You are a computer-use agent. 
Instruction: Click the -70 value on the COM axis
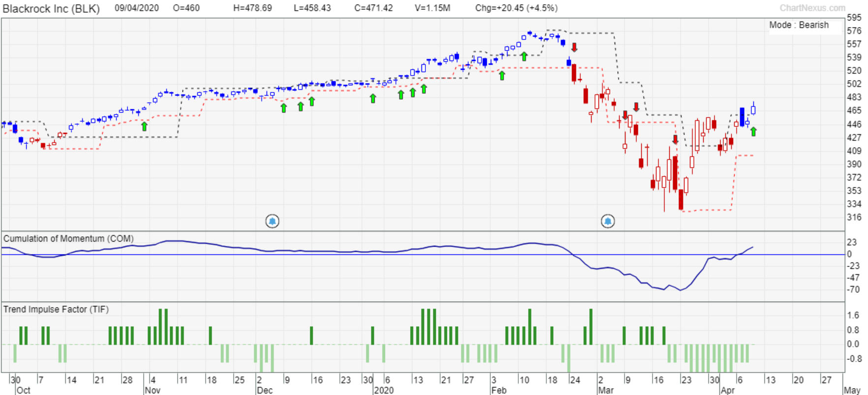853,289
